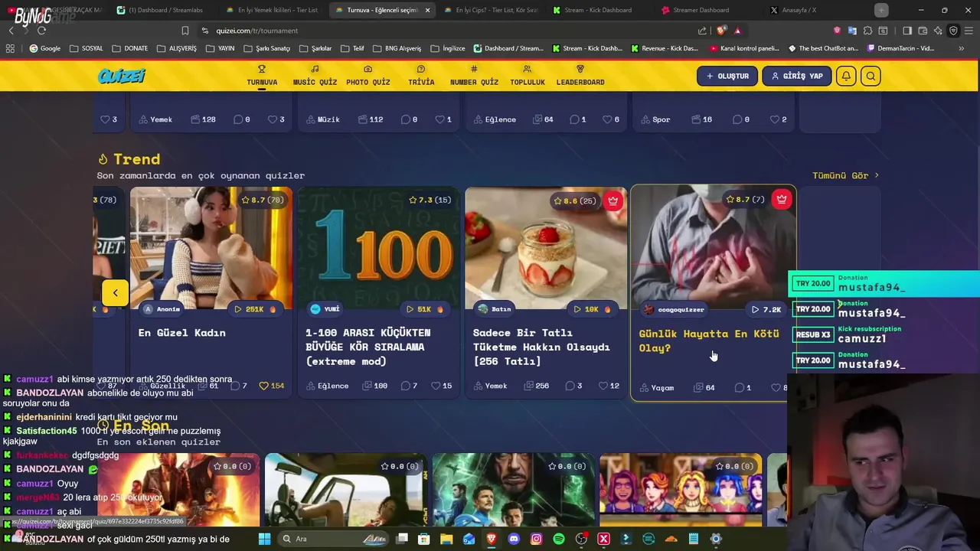Select Number Quiz in navbar

click(474, 75)
